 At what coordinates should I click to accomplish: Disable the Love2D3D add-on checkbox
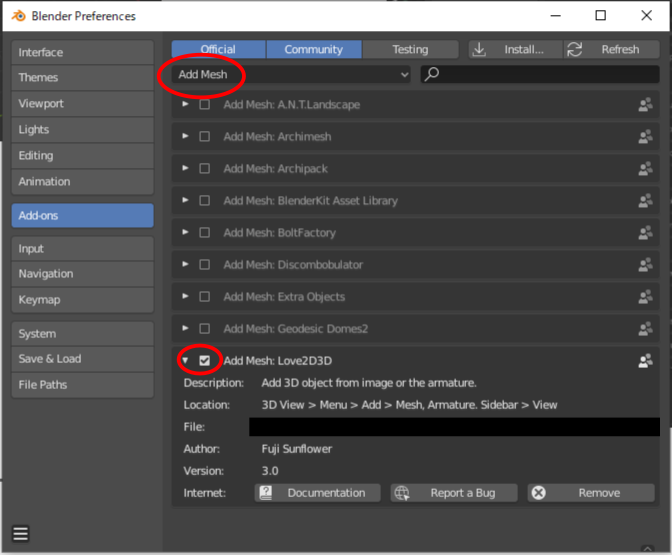coord(205,361)
